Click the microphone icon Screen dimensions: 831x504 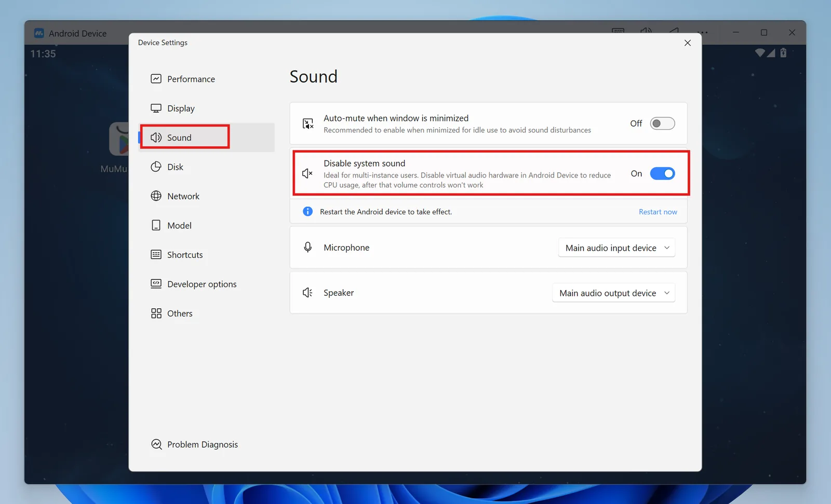[307, 248]
